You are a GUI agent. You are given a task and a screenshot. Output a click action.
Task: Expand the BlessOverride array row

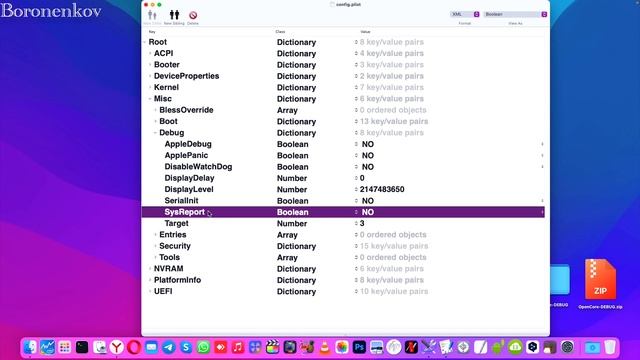(156, 110)
